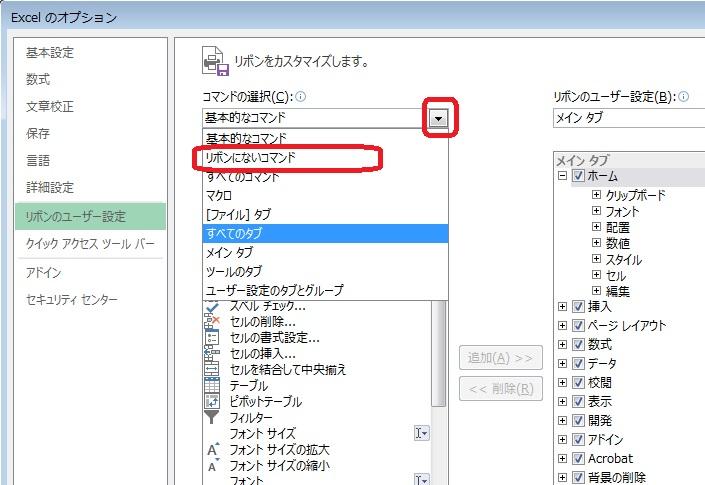Viewport: 705px width, 485px height.
Task: Click the フォント サイズ combo indicator icon
Action: click(421, 433)
